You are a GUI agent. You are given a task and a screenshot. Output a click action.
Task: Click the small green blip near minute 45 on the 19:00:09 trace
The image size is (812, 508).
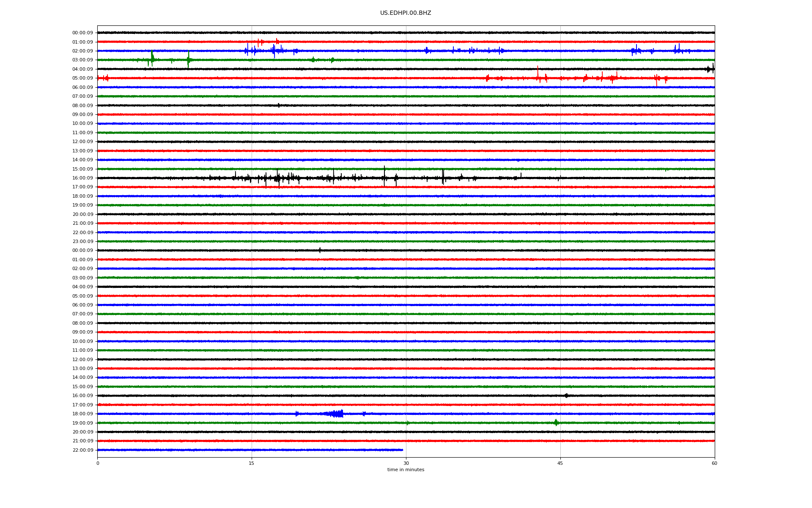tap(556, 422)
